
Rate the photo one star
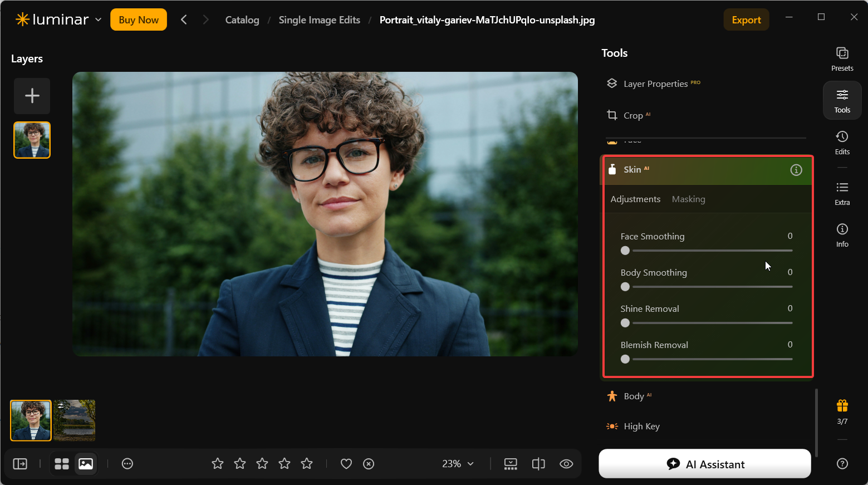pos(218,464)
